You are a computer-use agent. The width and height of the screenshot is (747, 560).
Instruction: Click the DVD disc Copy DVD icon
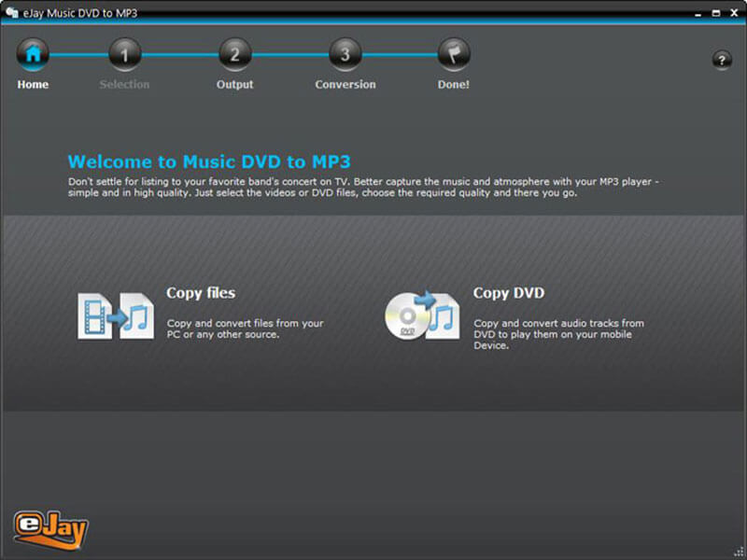tap(422, 315)
